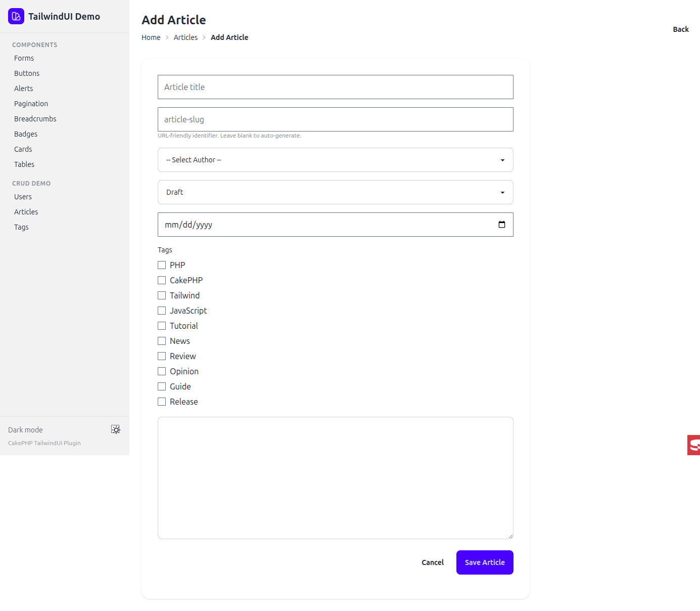This screenshot has width=700, height=611.
Task: Check the PHP tag checkbox
Action: click(x=162, y=265)
